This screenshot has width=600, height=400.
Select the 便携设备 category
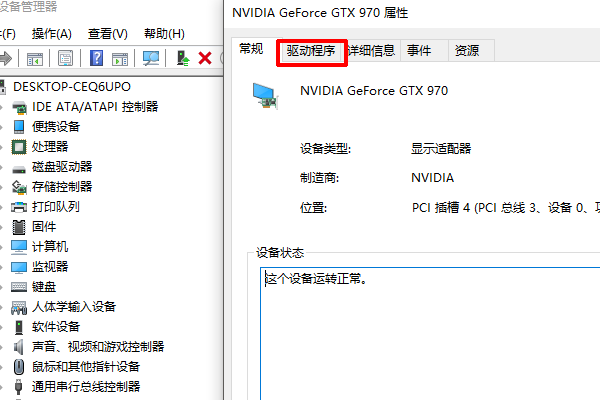(x=56, y=127)
